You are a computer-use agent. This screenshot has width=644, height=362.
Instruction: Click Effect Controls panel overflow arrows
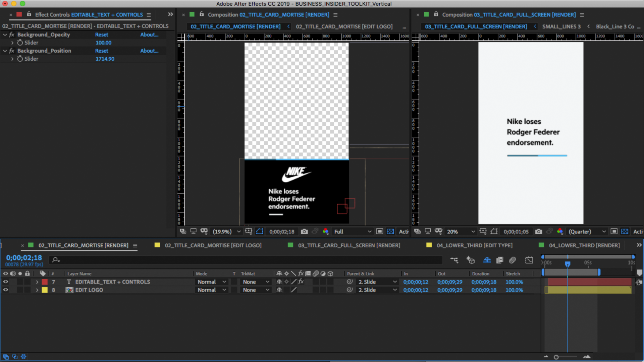tap(170, 14)
